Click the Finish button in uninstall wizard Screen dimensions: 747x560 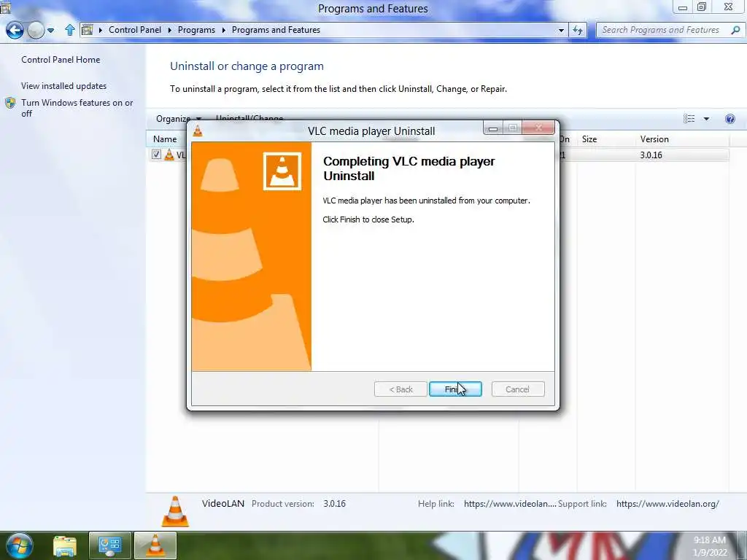click(x=455, y=389)
